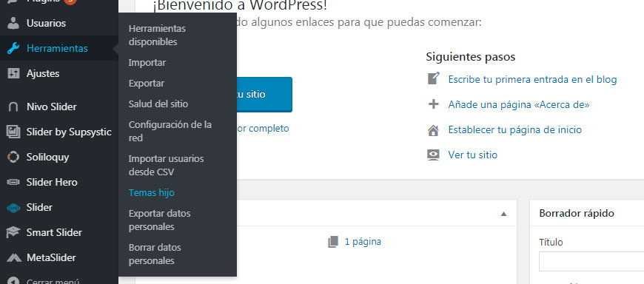
Task: Click the Título input field
Action: (591, 261)
